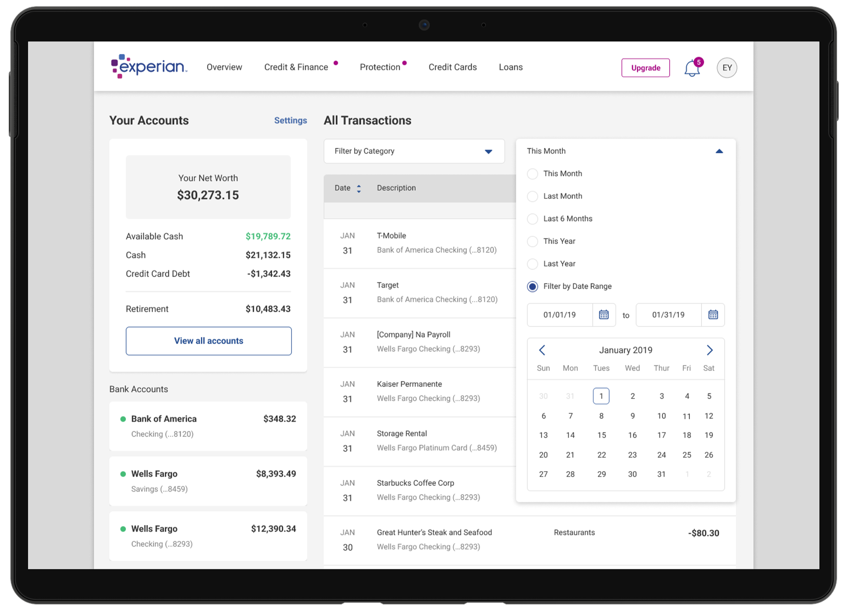This screenshot has height=616, width=848.
Task: Select Filter by Date Range radio option
Action: [533, 287]
